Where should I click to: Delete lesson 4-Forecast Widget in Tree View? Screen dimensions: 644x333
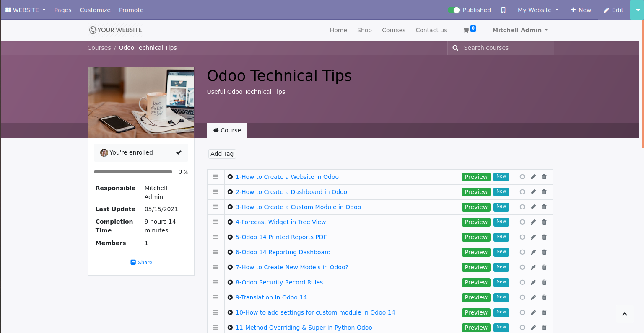(x=544, y=222)
